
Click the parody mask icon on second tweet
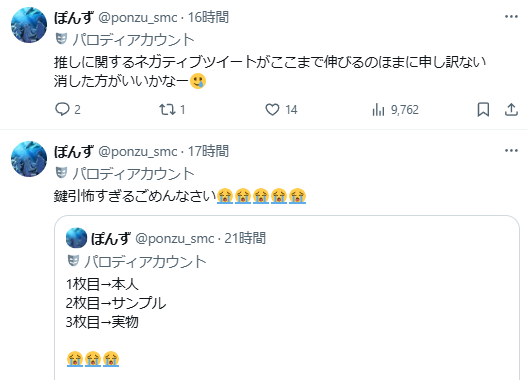pyautogui.click(x=62, y=173)
